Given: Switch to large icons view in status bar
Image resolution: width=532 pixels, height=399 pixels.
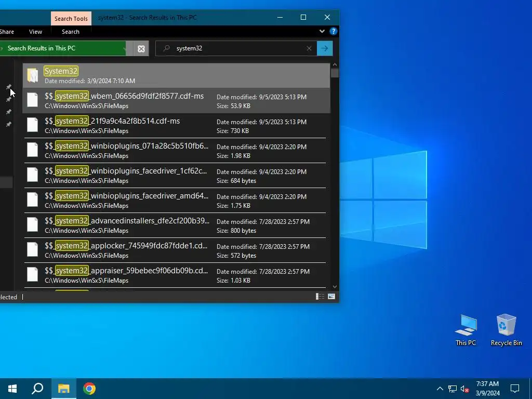Looking at the screenshot, I should [x=331, y=297].
